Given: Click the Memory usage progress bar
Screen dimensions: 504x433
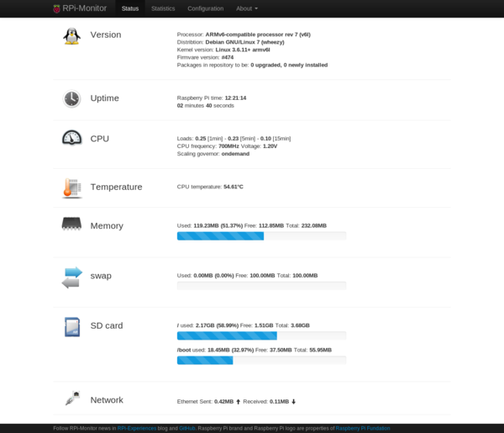Looking at the screenshot, I should tap(261, 236).
